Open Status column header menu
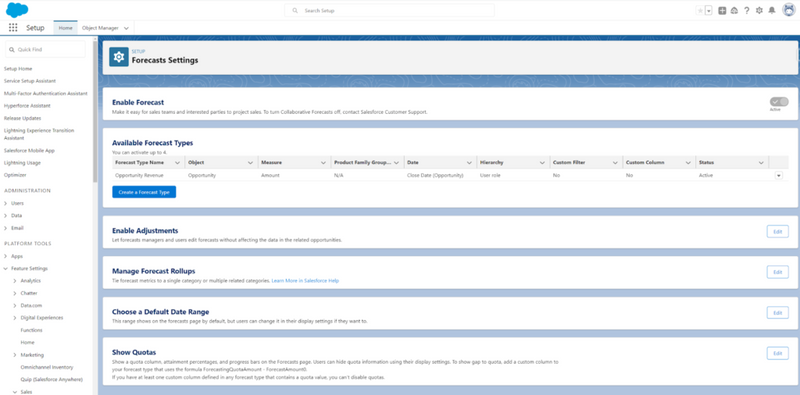The width and height of the screenshot is (800, 395). [x=761, y=162]
